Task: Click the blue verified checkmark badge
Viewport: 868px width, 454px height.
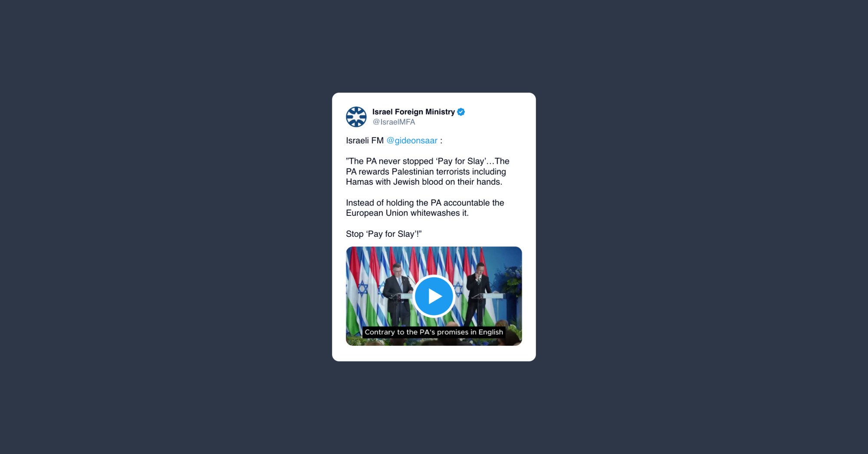Action: click(461, 112)
